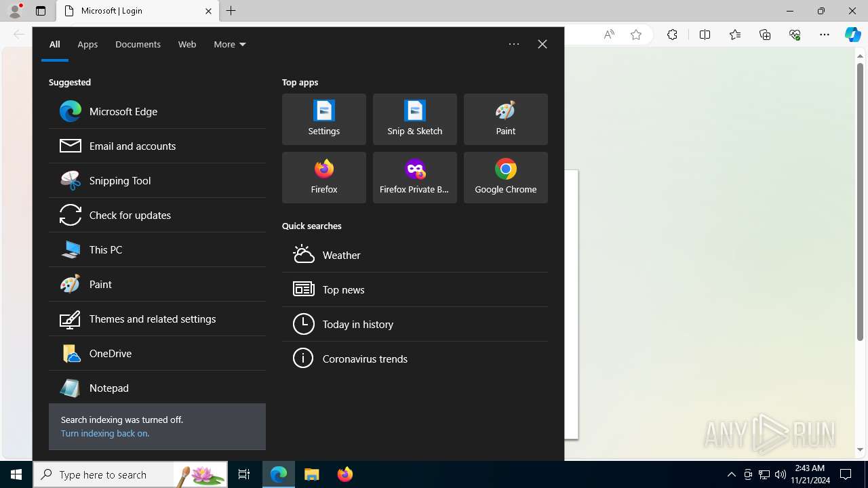Open Microsoft Edge from Suggested list

(x=157, y=111)
